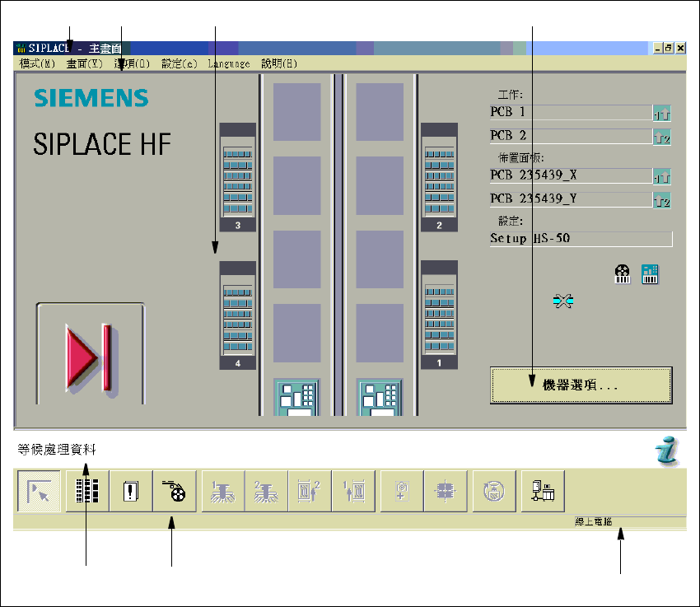The height and width of the screenshot is (607, 700).
Task: Close the SIPLACE main window
Action: tap(680, 49)
